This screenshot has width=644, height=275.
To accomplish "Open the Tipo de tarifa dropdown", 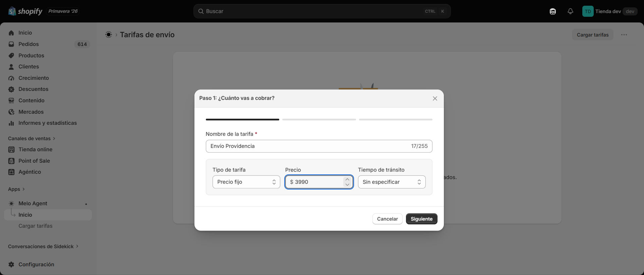I will pos(246,182).
